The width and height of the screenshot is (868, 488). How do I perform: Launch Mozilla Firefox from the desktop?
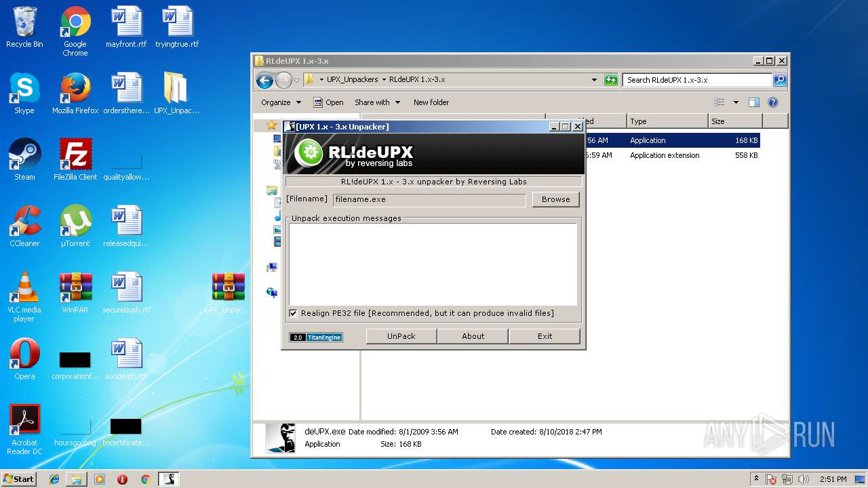(x=75, y=94)
